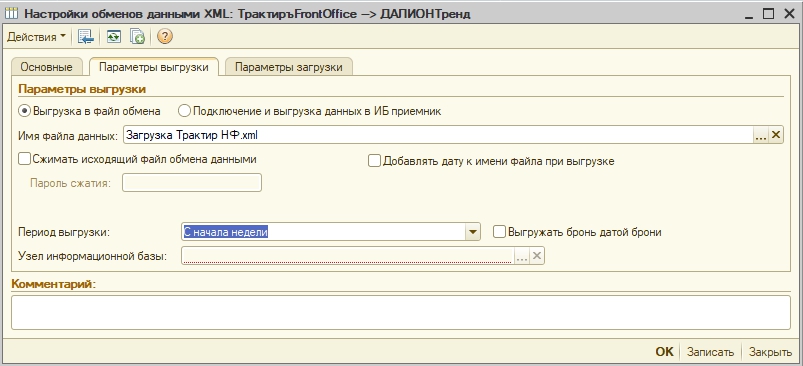Open help with the question mark icon
Image resolution: width=803 pixels, height=366 pixels.
(x=164, y=37)
